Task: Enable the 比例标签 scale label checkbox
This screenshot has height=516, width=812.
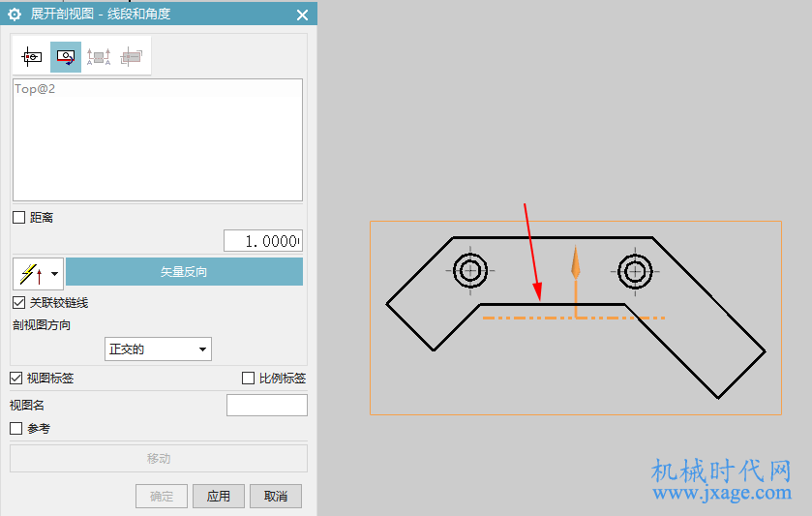Action: click(x=248, y=379)
